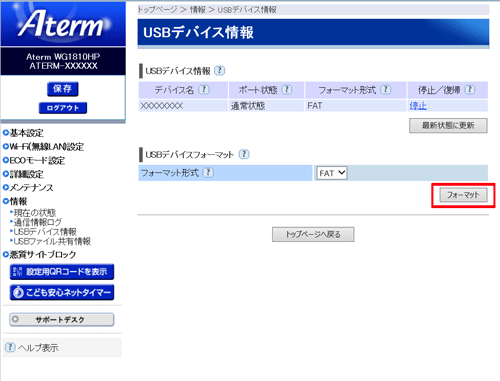Expand the 詳細設定 menu
The height and width of the screenshot is (381, 500).
click(x=26, y=174)
